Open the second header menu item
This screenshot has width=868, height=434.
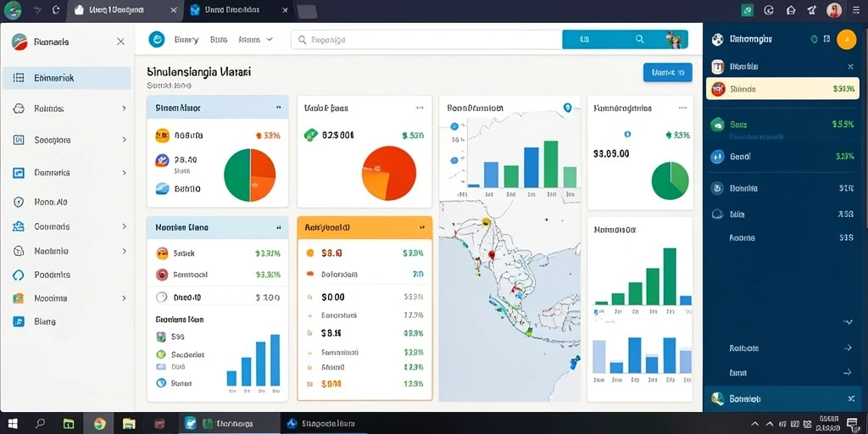pyautogui.click(x=220, y=40)
